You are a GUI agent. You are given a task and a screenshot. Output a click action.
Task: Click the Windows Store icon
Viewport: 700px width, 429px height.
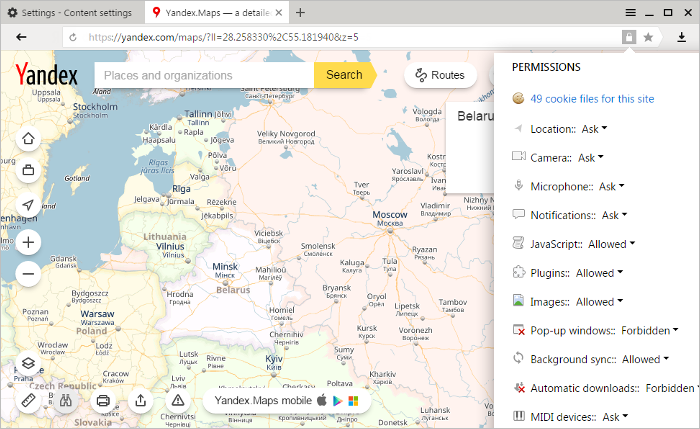click(353, 400)
